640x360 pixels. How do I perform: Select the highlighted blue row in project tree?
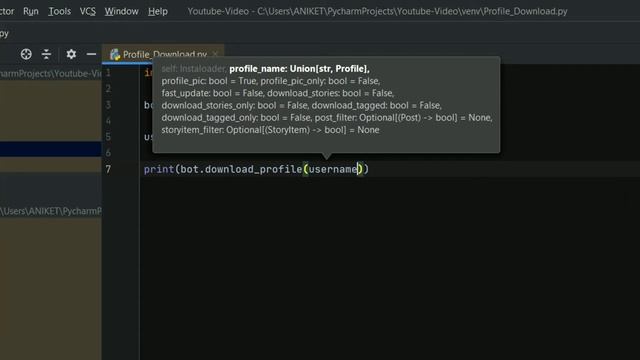(x=51, y=149)
